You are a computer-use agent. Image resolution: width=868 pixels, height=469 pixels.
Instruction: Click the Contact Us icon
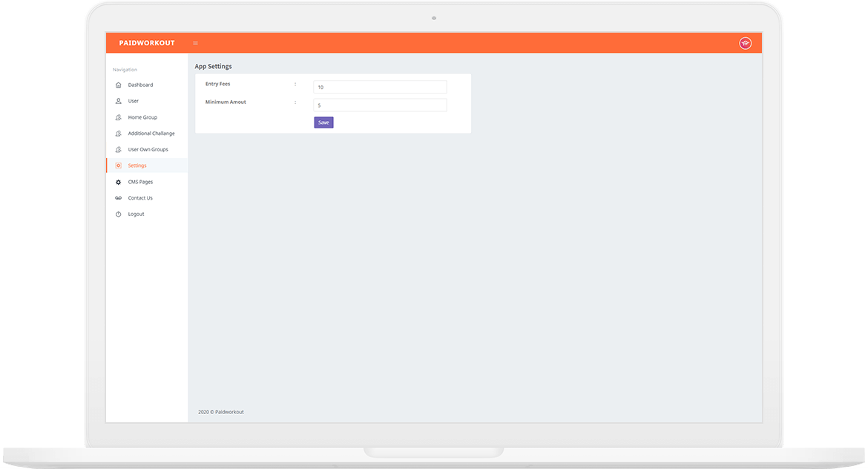click(119, 198)
